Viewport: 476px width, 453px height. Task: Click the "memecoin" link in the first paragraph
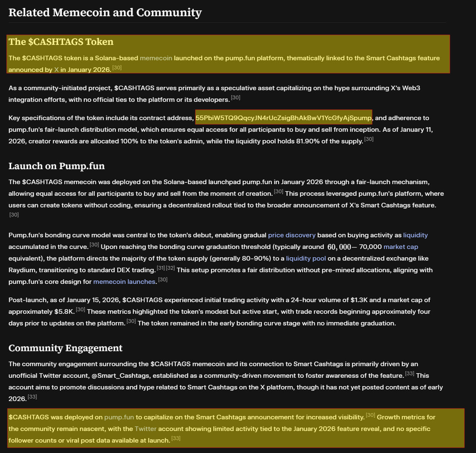[x=156, y=58]
